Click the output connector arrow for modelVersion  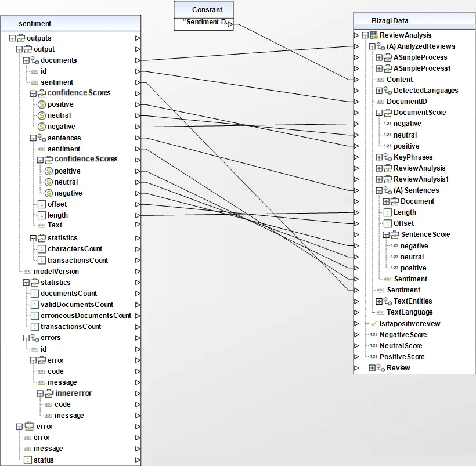[x=138, y=272]
